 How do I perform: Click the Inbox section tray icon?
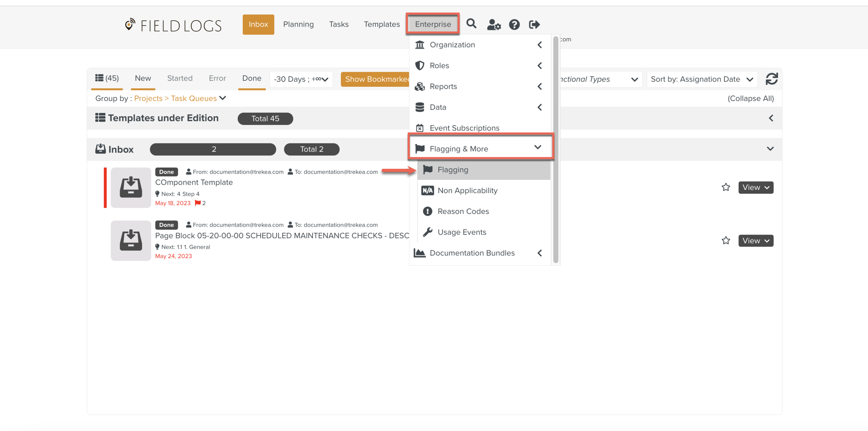point(100,149)
